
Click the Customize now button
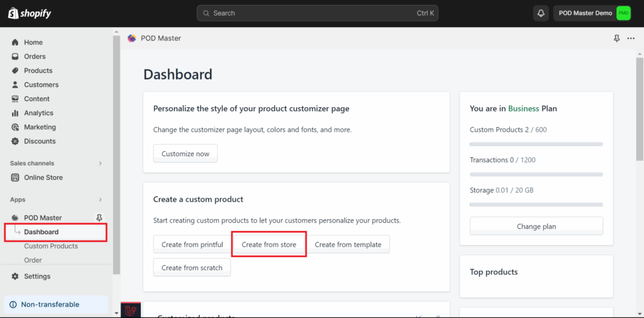[x=186, y=154]
